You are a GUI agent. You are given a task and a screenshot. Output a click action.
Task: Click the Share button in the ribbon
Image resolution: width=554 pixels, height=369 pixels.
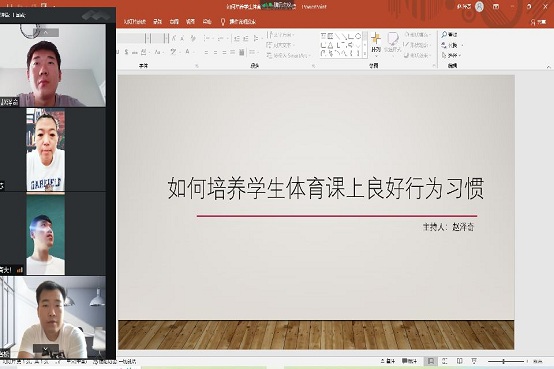pos(538,22)
